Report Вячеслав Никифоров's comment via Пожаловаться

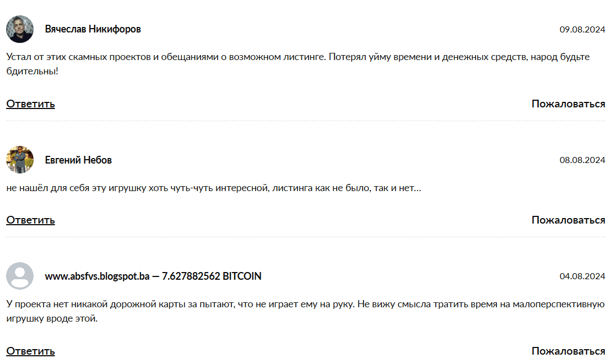568,104
